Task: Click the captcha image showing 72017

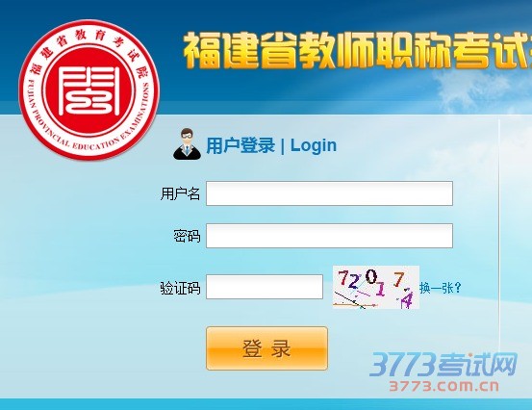Action: 376,288
